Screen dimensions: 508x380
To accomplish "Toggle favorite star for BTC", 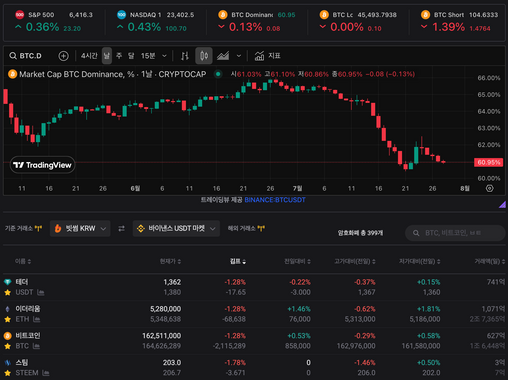I will point(7,346).
